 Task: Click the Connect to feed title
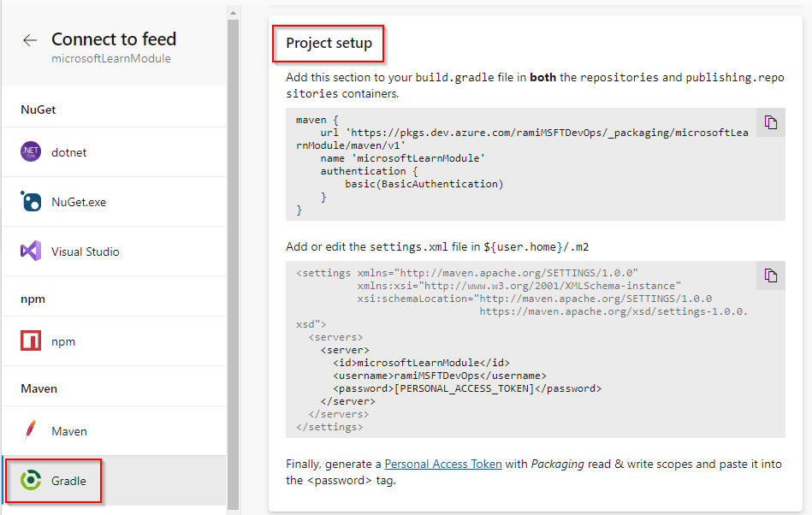coord(114,38)
